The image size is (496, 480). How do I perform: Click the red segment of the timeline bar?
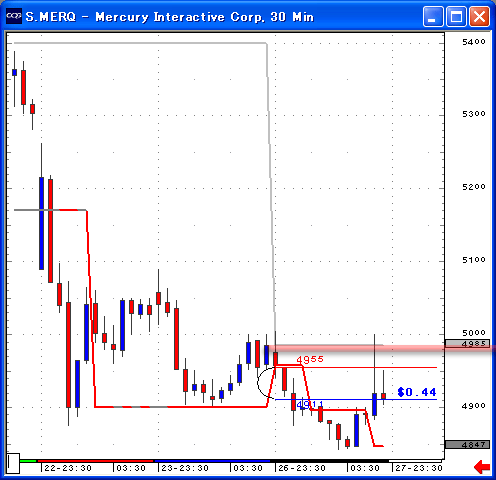tap(96, 461)
